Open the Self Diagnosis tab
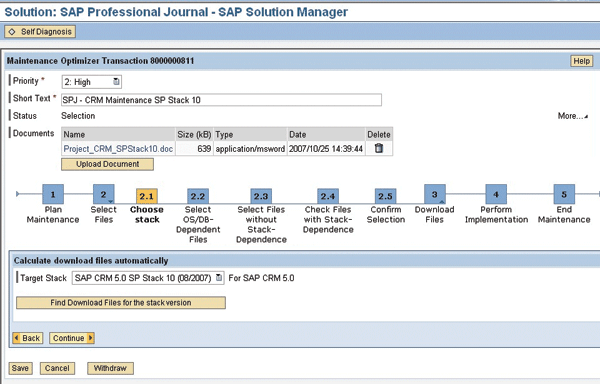The height and width of the screenshot is (384, 600). click(x=40, y=32)
